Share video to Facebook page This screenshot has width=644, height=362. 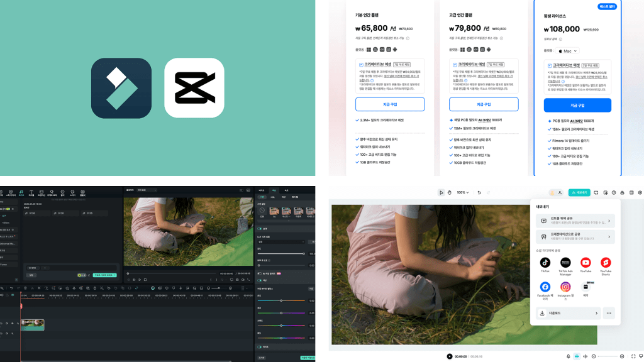point(545,287)
